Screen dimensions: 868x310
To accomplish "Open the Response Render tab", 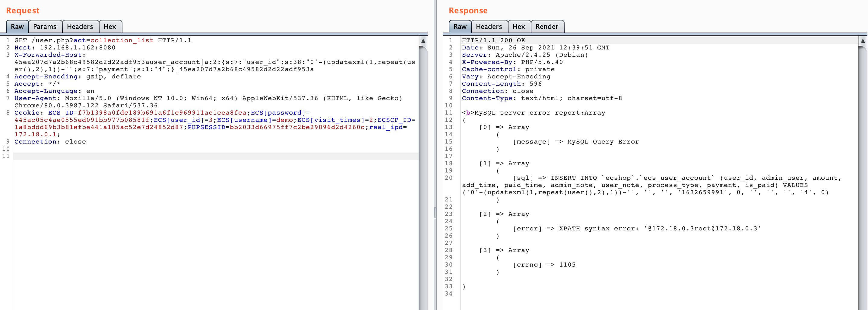I will (547, 27).
